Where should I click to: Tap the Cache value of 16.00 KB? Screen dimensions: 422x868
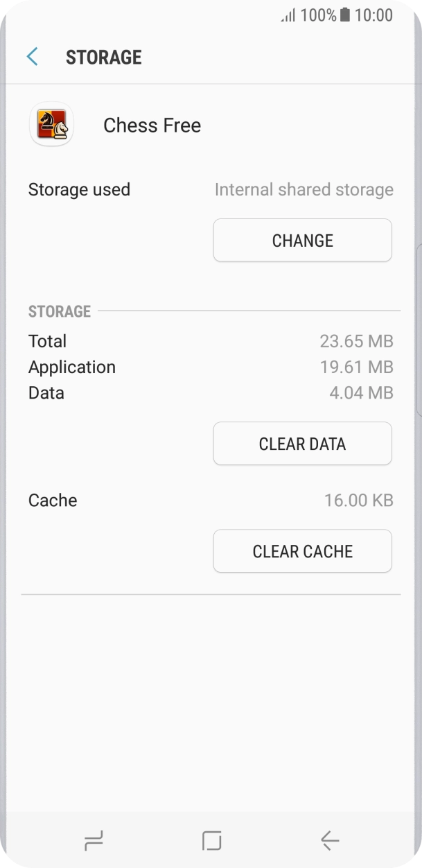pos(359,500)
